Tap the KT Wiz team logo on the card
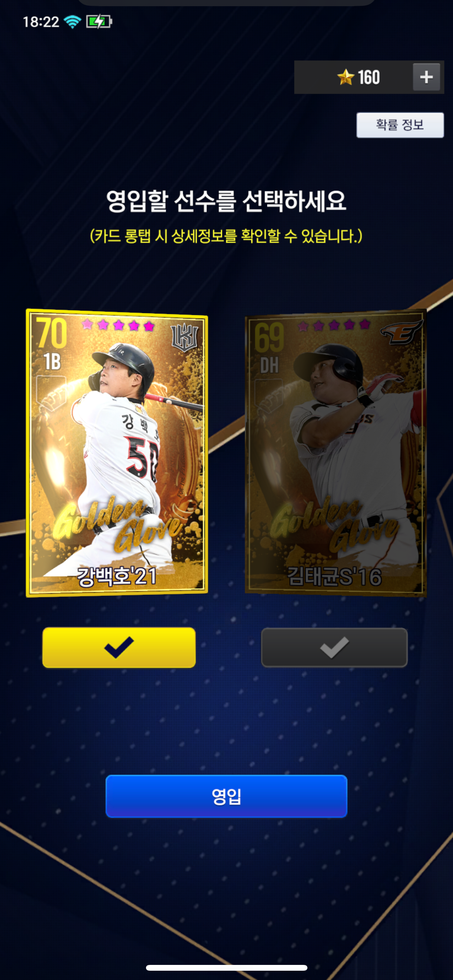The height and width of the screenshot is (980, 453). click(184, 337)
